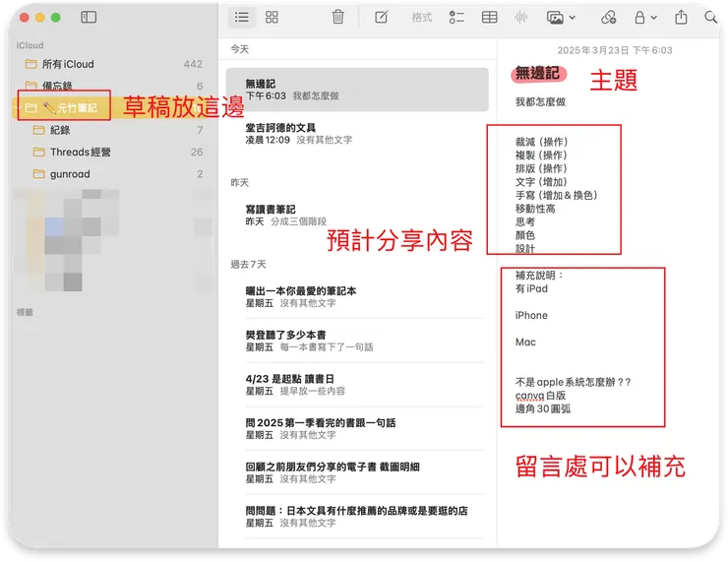Insert a table
The image size is (728, 562).
click(x=489, y=18)
